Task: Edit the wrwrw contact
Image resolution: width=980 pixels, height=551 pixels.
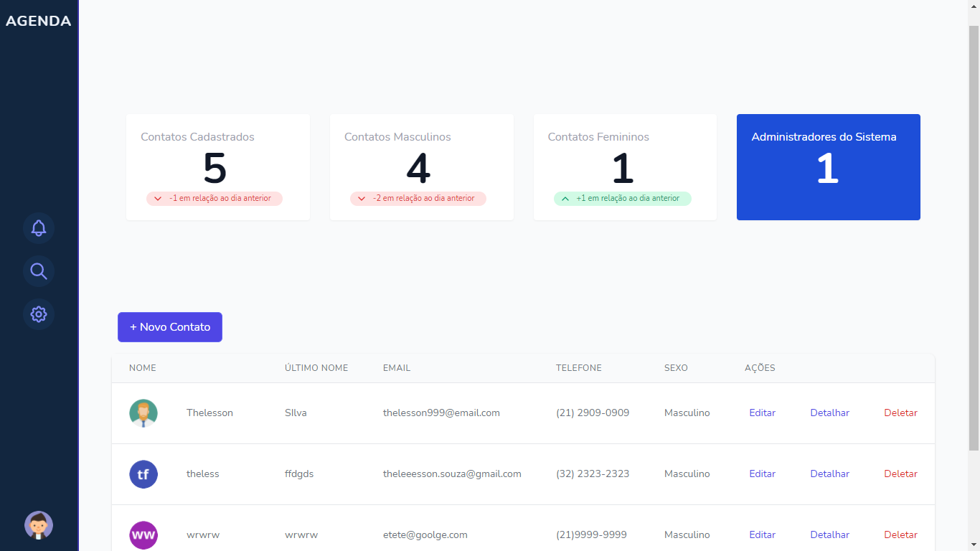Action: point(762,535)
